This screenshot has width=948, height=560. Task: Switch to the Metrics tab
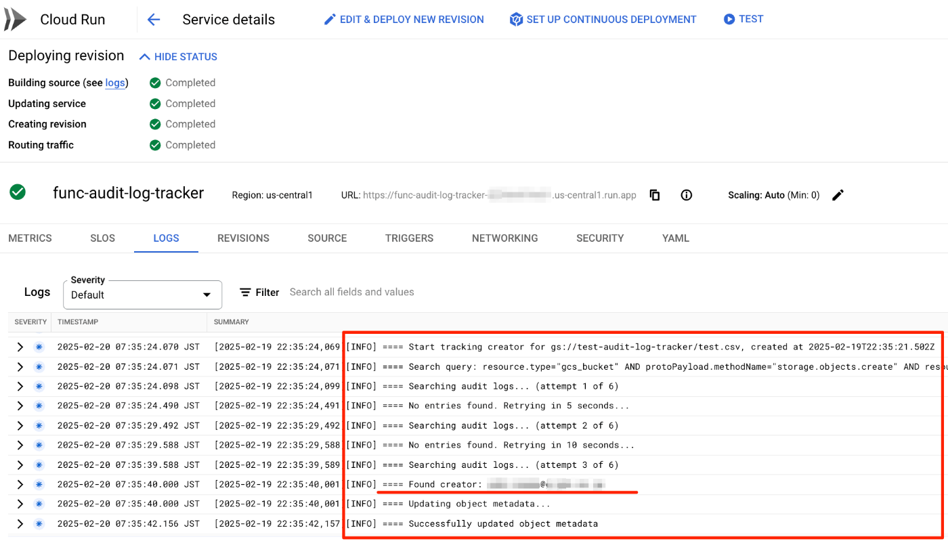[x=30, y=238]
